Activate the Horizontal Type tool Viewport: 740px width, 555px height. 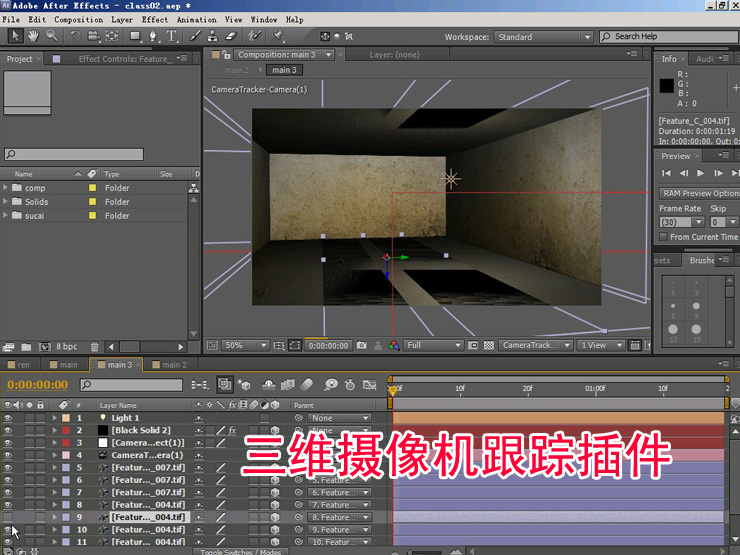click(x=171, y=36)
